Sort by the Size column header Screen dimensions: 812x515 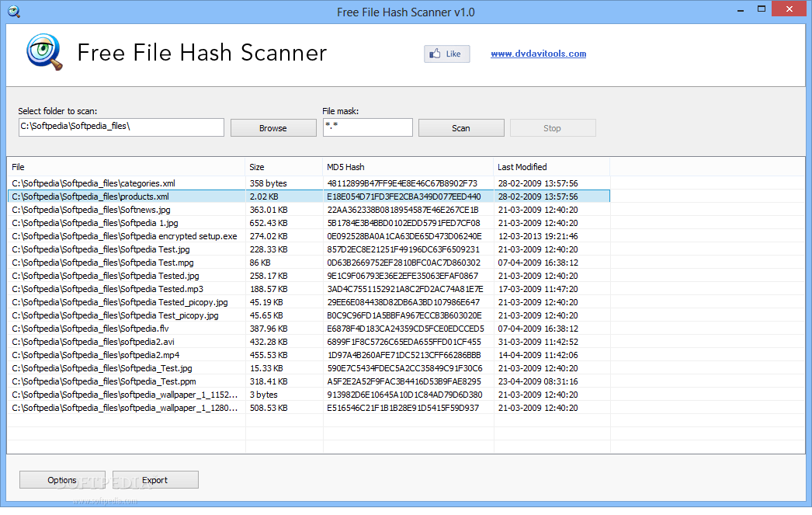tap(284, 167)
